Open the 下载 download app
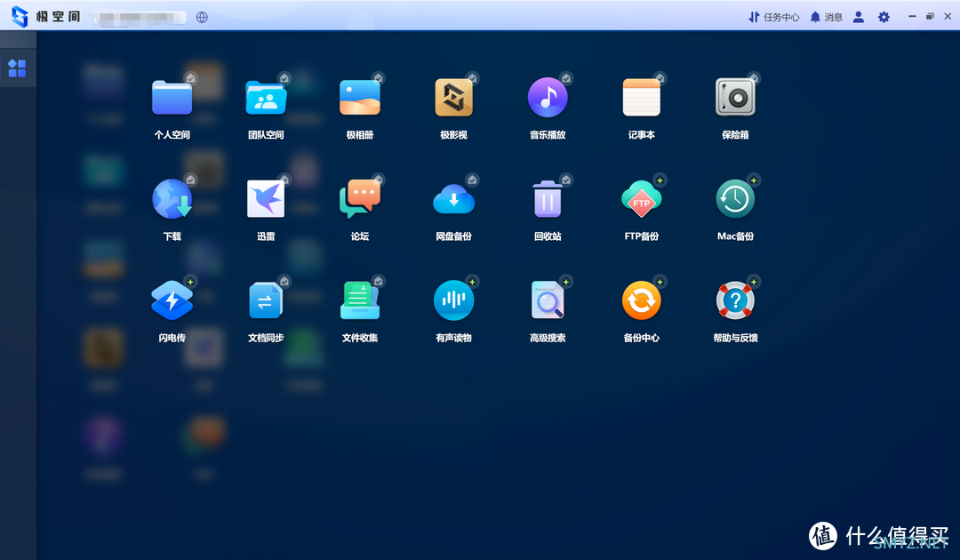This screenshot has height=560, width=960. 172,199
